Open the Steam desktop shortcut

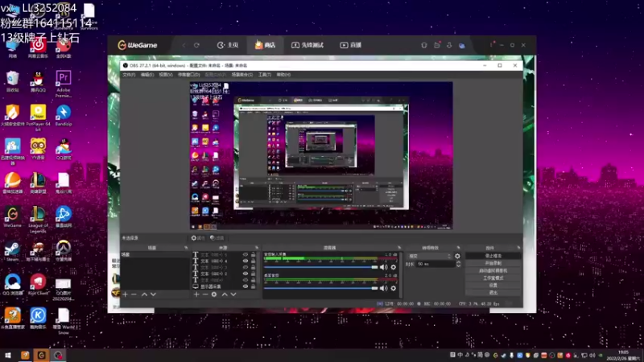point(13,251)
